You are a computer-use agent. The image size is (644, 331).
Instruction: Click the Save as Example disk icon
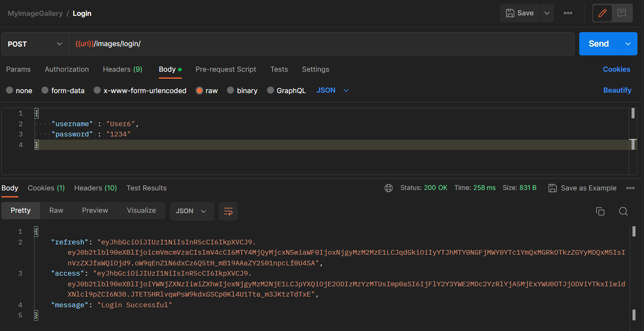553,188
